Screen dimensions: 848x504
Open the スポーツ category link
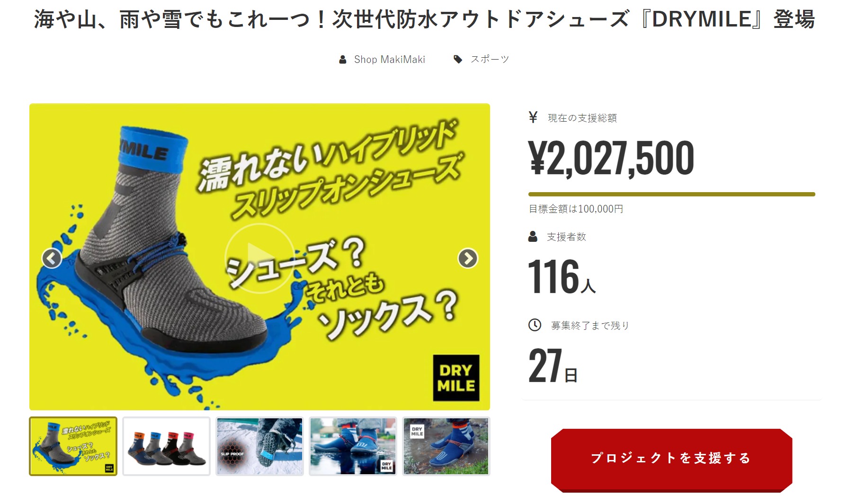tap(490, 59)
